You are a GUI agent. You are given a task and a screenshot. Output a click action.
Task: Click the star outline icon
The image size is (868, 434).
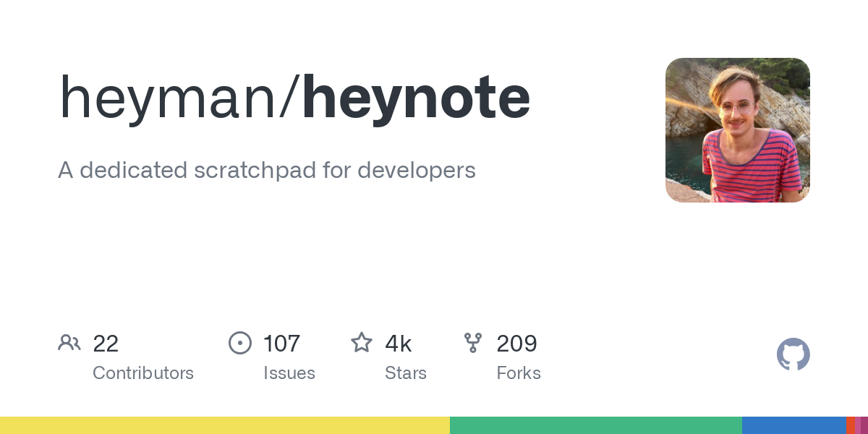click(x=361, y=343)
